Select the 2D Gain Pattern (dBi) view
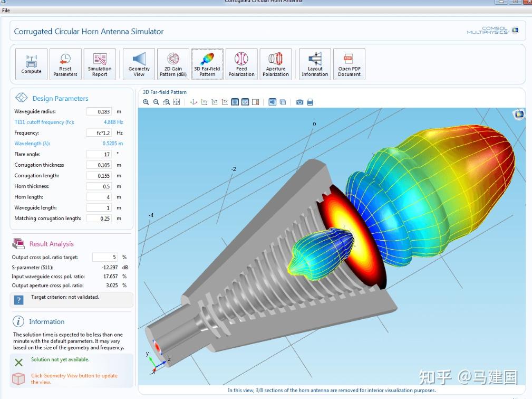Screen dimensions: 532x399 point(173,63)
